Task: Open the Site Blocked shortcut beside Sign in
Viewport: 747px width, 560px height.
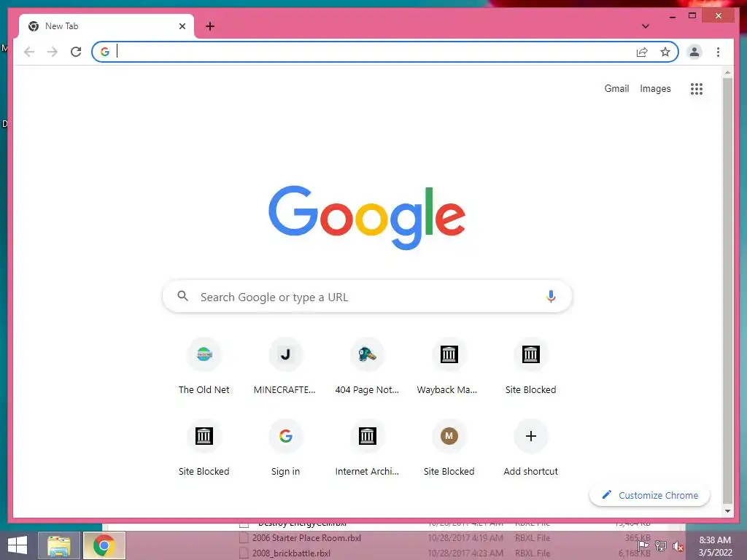Action: point(204,448)
